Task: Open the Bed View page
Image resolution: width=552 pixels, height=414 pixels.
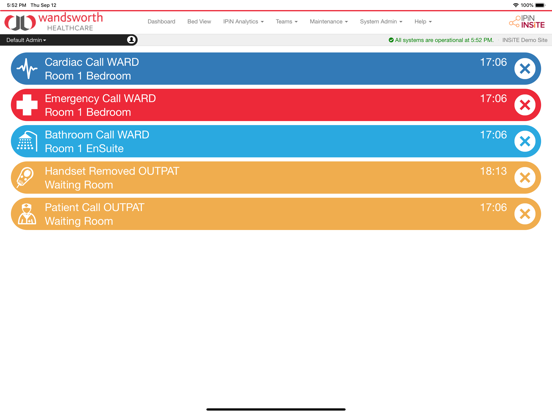Action: click(x=199, y=21)
